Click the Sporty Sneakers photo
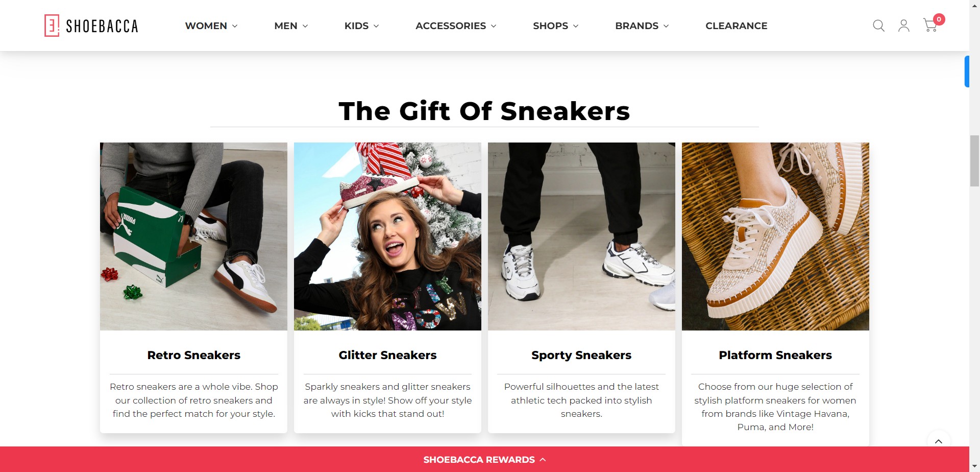 [x=581, y=237]
